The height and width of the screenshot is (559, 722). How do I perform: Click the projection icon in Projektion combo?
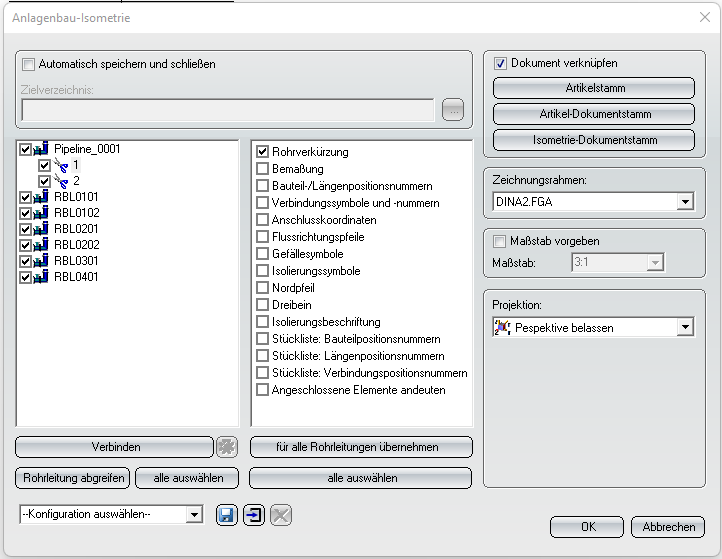point(502,327)
